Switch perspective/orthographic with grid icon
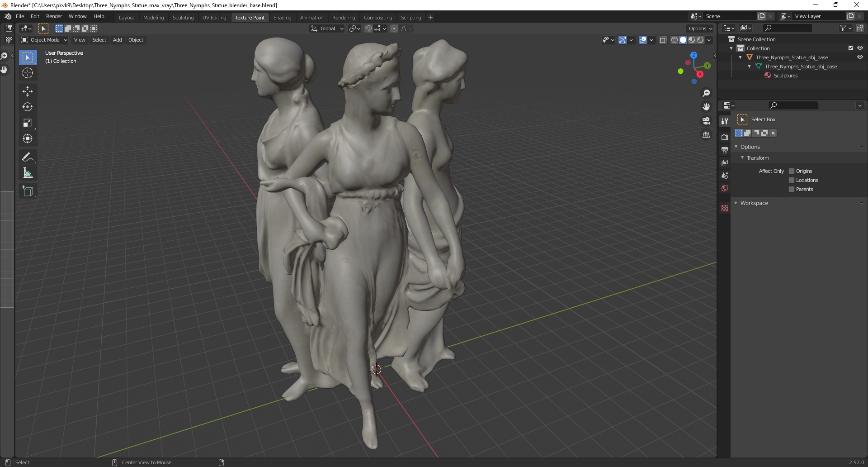The height and width of the screenshot is (467, 868). point(706,135)
